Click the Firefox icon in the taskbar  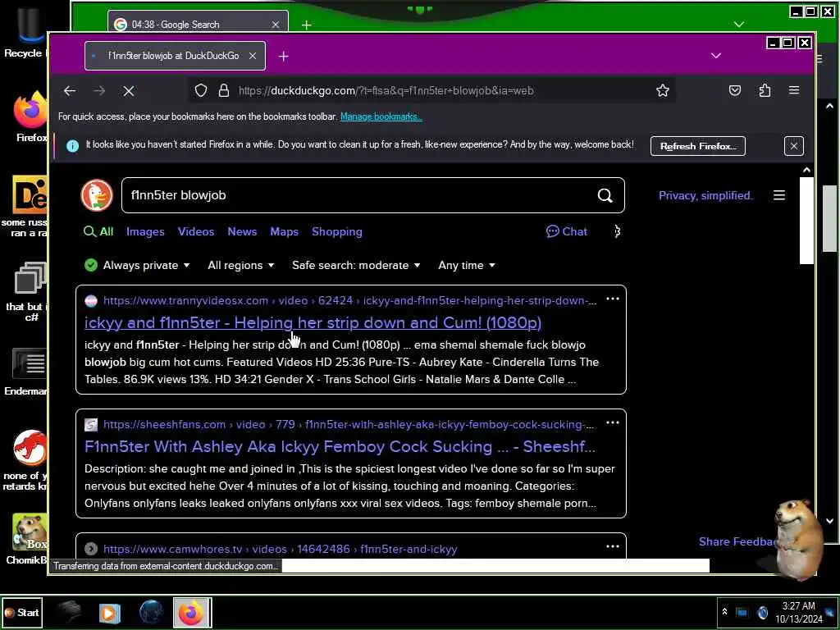coord(192,612)
